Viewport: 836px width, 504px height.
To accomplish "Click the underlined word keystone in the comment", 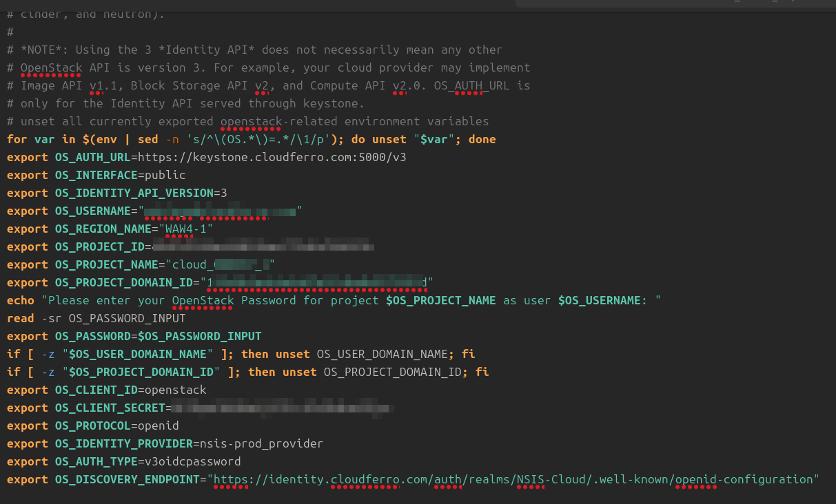I will (331, 103).
